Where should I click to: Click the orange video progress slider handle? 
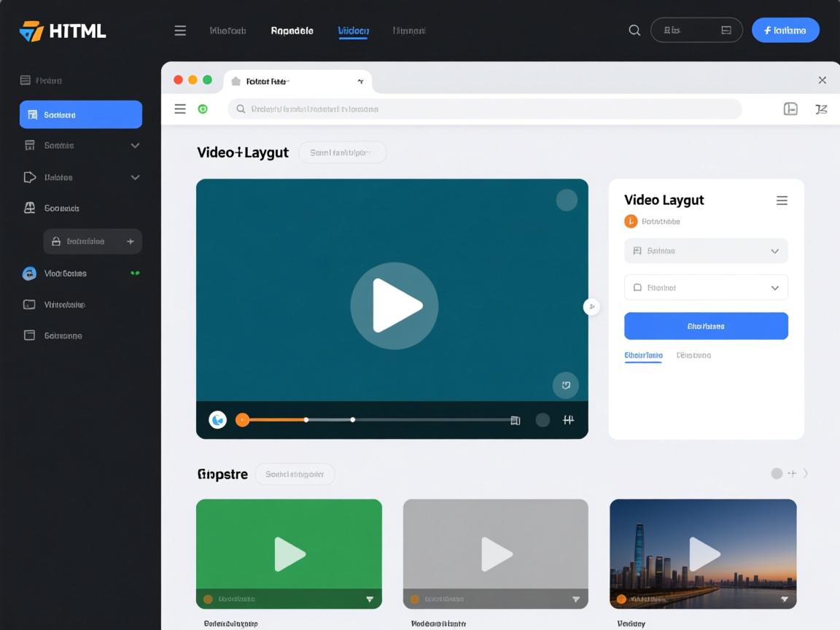click(x=243, y=420)
